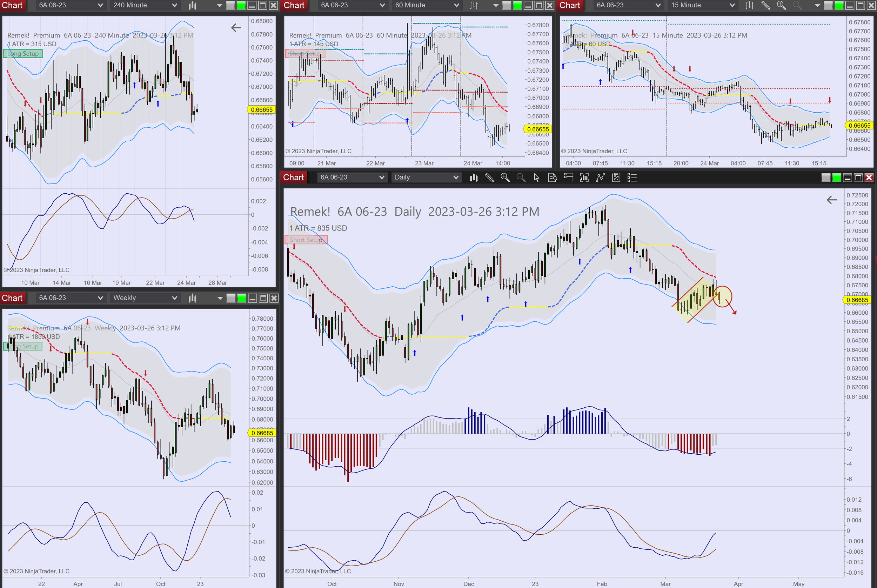877x588 pixels.
Task: Click the Chart tab of the Weekly window
Action: (12, 298)
